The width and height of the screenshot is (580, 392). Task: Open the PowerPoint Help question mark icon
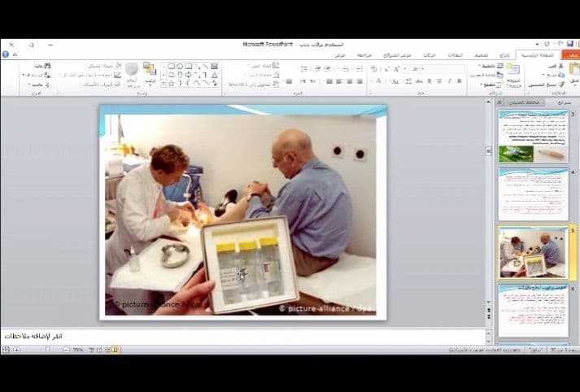[x=6, y=54]
